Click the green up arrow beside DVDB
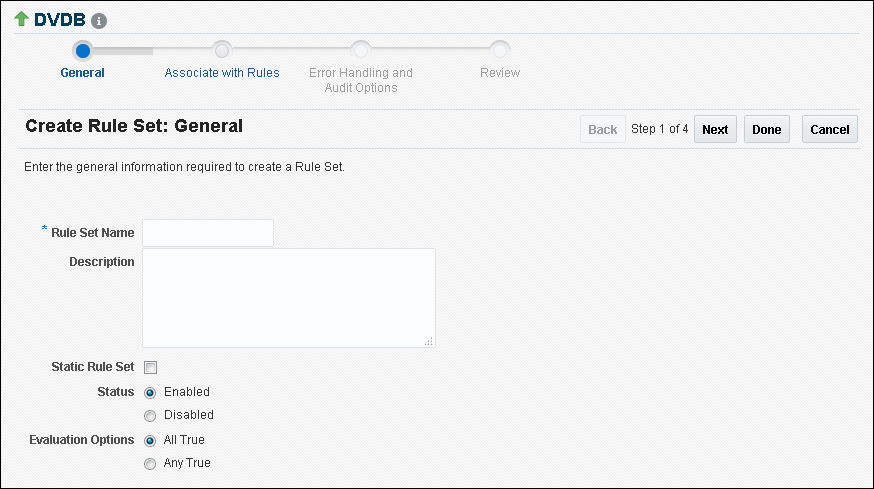 21,19
